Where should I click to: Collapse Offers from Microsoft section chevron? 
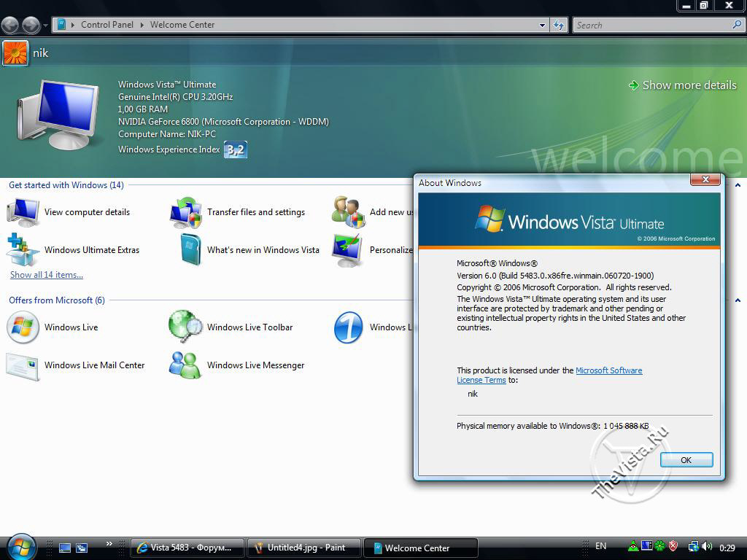(738, 300)
